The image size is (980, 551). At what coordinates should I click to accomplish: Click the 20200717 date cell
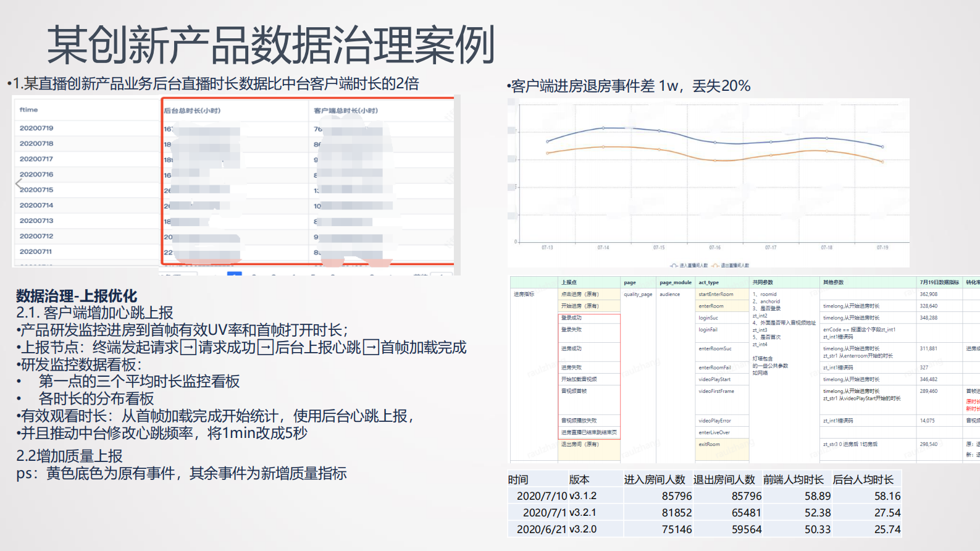point(36,159)
